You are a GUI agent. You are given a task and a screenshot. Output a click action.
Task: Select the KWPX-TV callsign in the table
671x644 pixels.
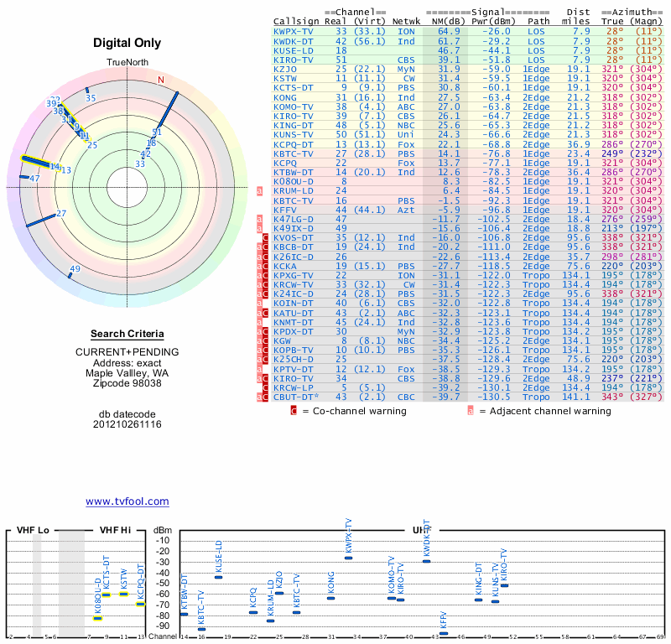[294, 32]
